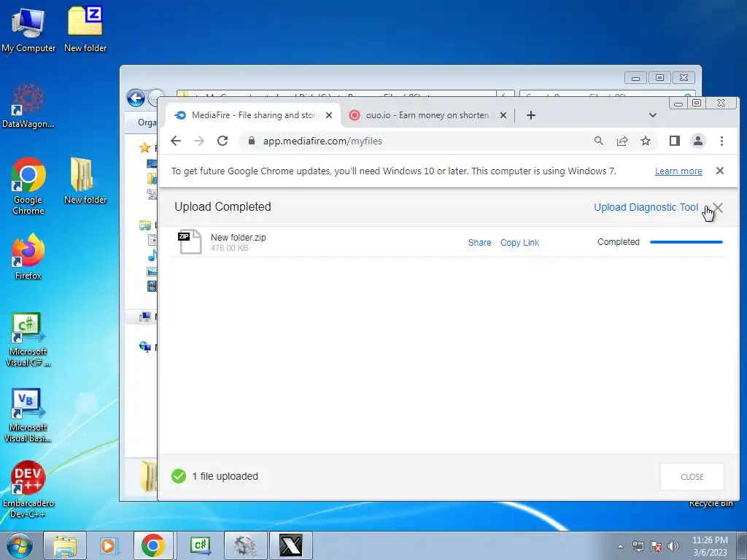Click the New folder.zip file icon
Screen dimensions: 747x560
[x=190, y=242]
